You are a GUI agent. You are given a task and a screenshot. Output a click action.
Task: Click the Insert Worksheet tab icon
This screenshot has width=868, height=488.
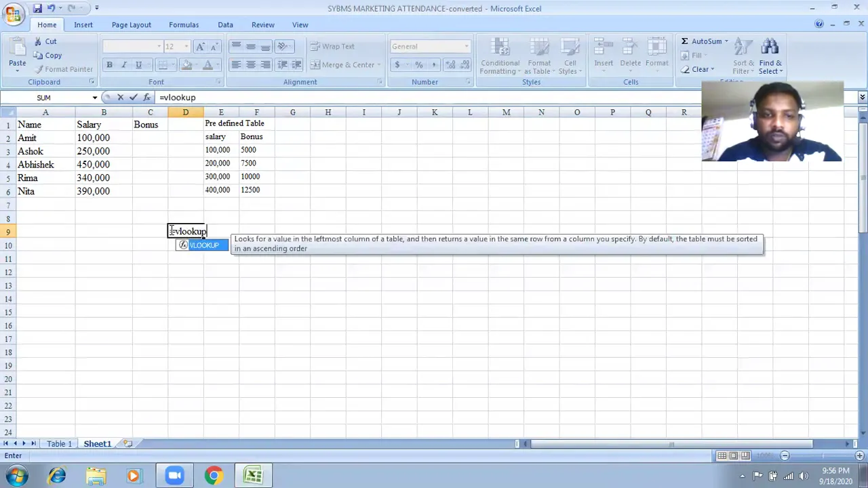click(127, 444)
